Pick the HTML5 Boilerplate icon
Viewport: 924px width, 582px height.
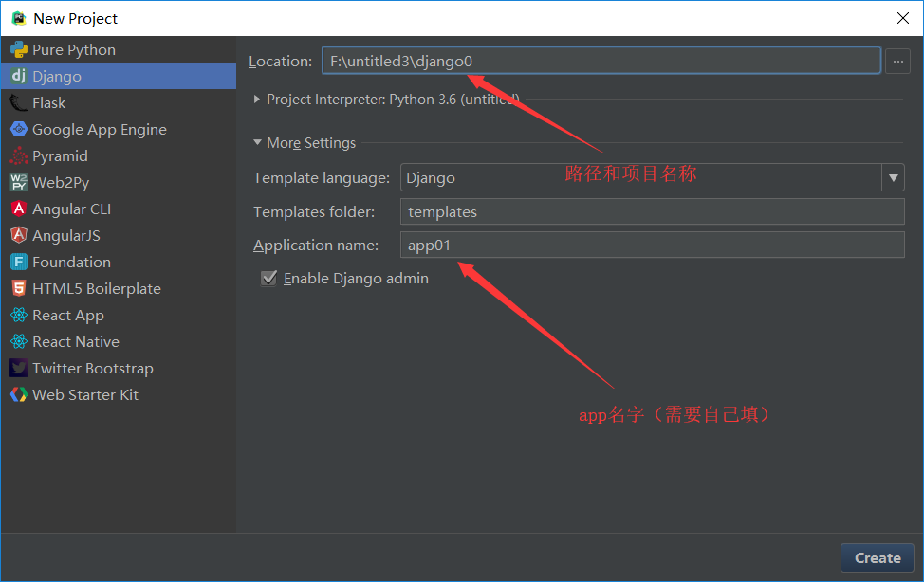(19, 288)
